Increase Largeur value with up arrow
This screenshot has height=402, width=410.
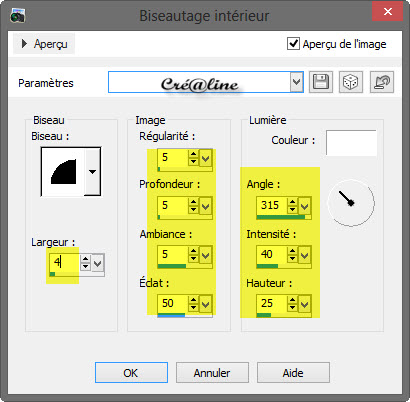(85, 259)
